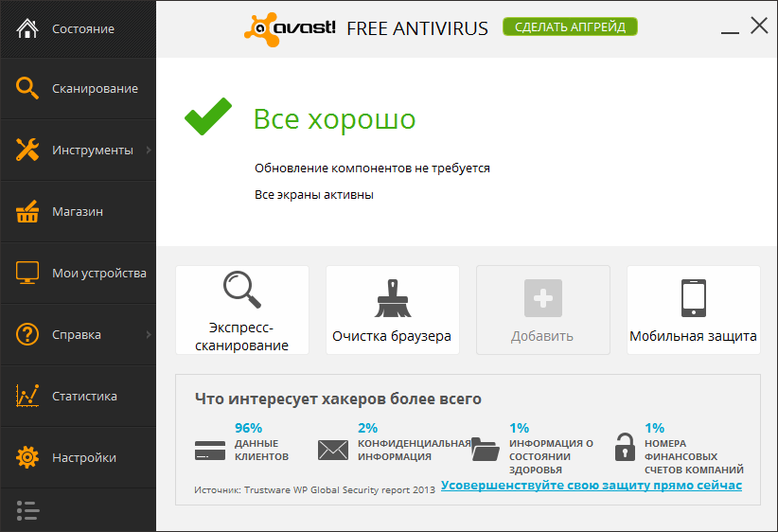Image resolution: width=778 pixels, height=532 pixels.
Task: Start Экспресс-сканирование via magnifier tile icon
Action: tap(241, 290)
